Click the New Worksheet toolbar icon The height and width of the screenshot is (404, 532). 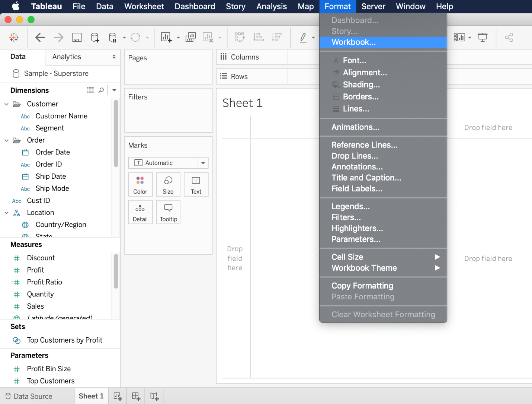pyautogui.click(x=166, y=37)
